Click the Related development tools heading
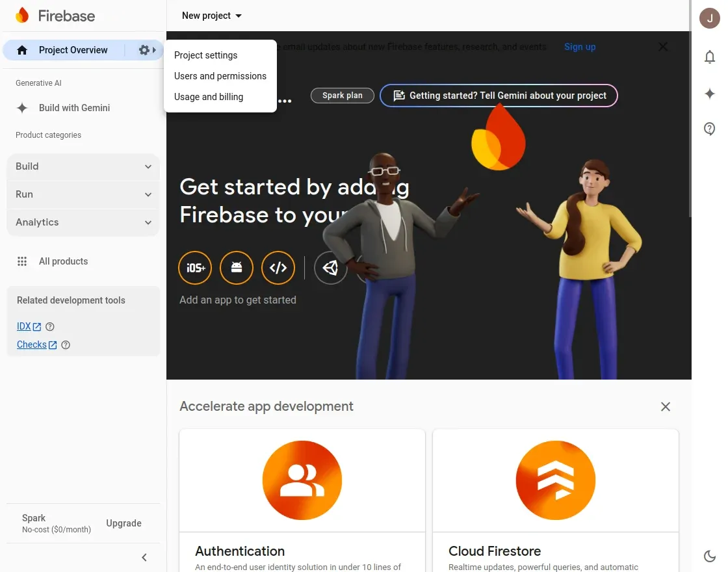Screen dimensions: 728x572 tap(71, 300)
